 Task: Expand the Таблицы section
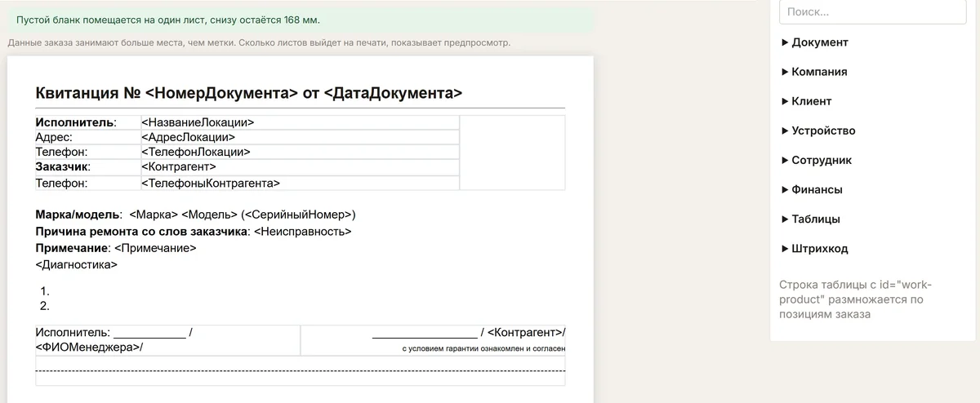point(811,219)
